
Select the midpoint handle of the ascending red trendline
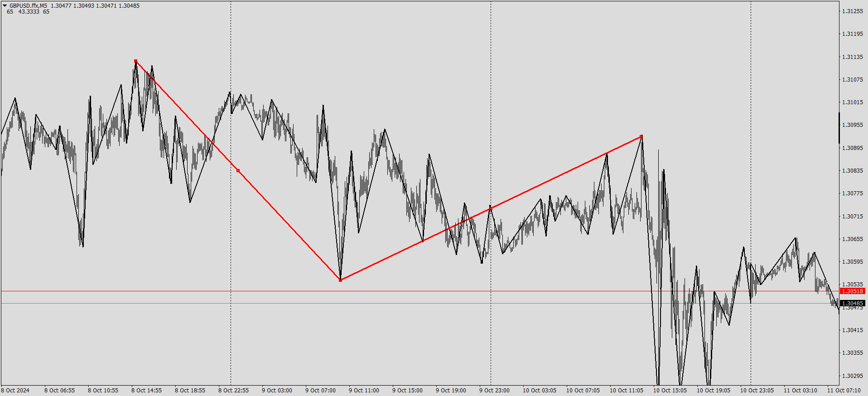(x=491, y=208)
